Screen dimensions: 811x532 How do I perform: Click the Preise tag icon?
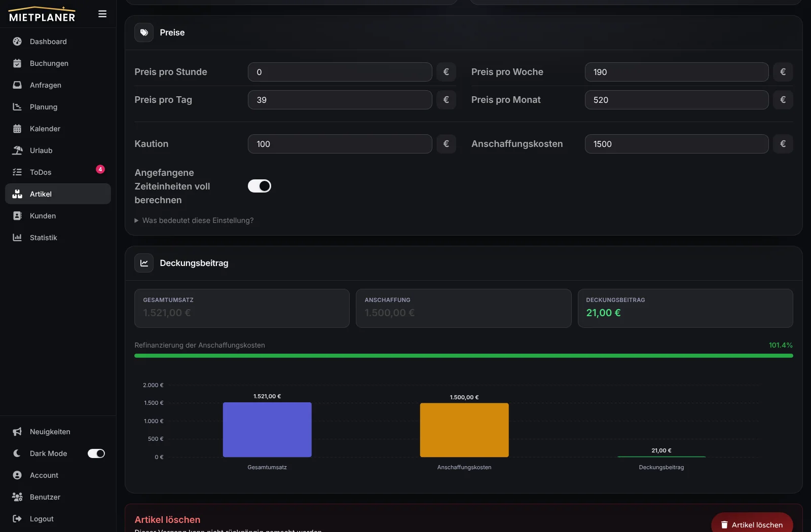tap(144, 32)
